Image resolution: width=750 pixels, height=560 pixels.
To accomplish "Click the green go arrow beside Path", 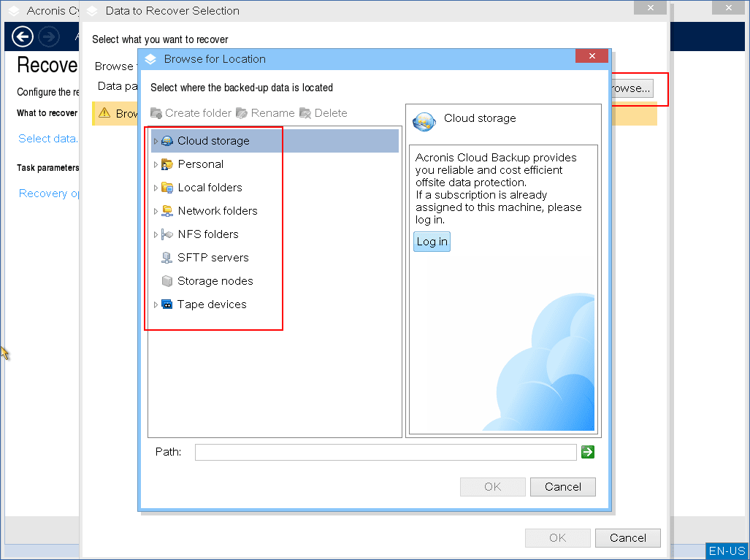I will tap(587, 452).
